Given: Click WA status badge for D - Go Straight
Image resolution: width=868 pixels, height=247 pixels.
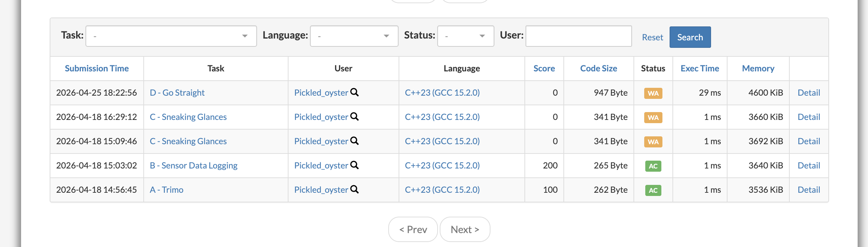Looking at the screenshot, I should (653, 93).
